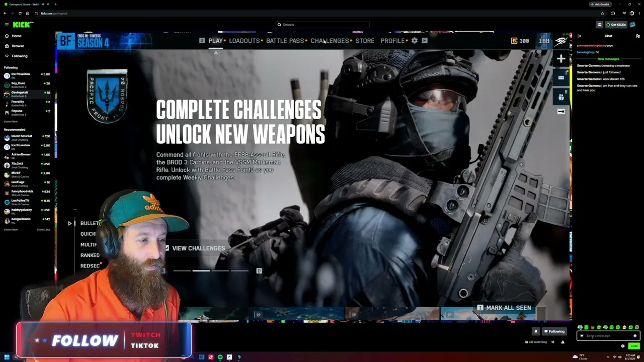Open the gifts panel icon beside Get KICKs

(x=599, y=25)
